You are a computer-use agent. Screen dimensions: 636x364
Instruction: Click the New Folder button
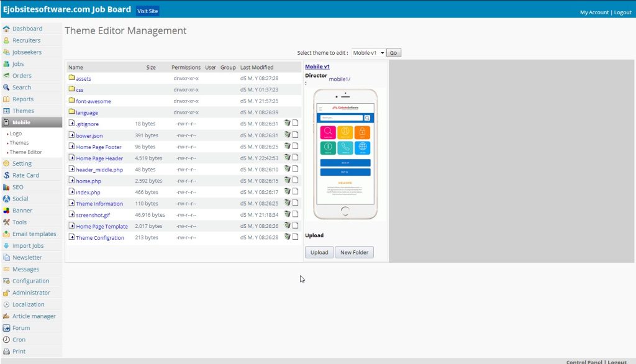tap(354, 252)
